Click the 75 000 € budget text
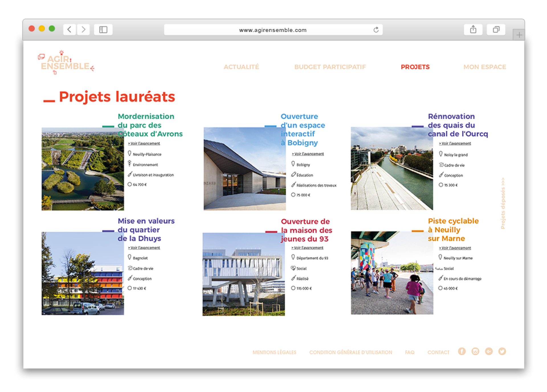Screen dimensions: 547x392 click(303, 195)
